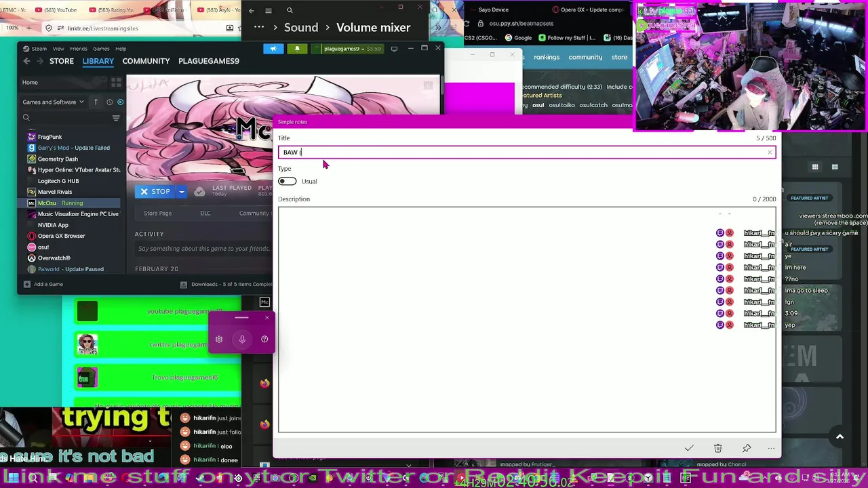This screenshot has height=488, width=868.
Task: Go forward with Steam's forward arrow
Action: (x=40, y=61)
